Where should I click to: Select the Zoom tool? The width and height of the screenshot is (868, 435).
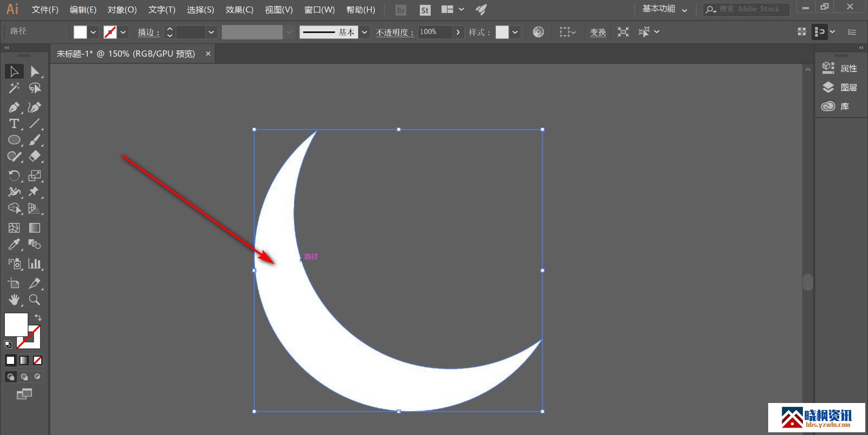pyautogui.click(x=34, y=299)
